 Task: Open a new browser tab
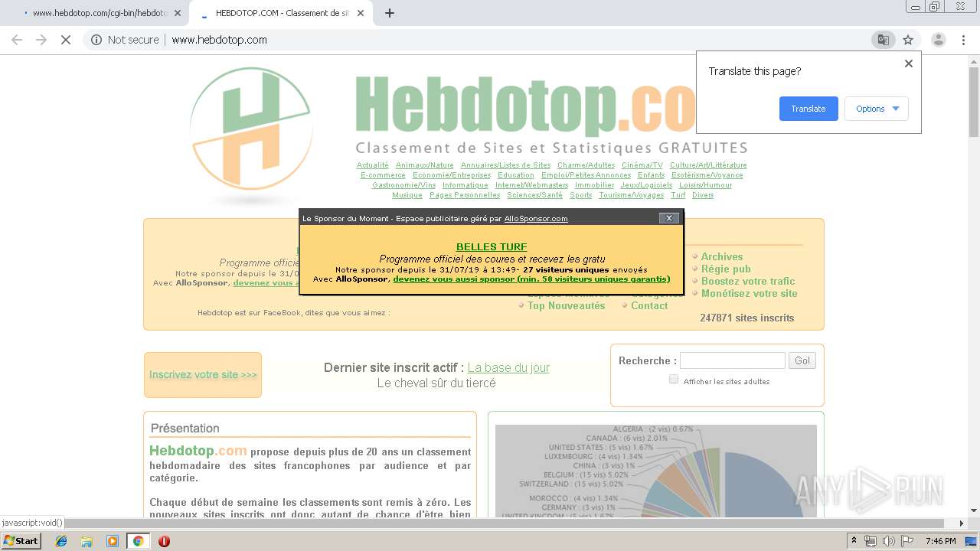click(x=389, y=13)
